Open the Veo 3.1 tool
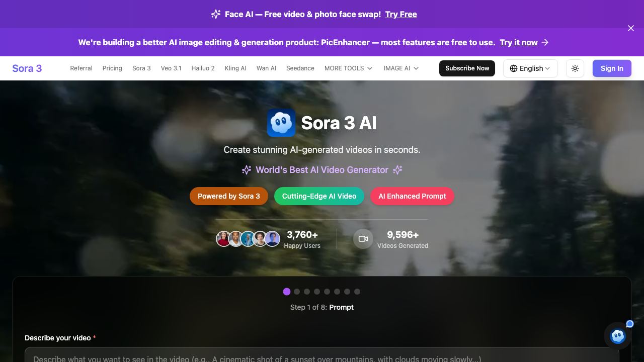The width and height of the screenshot is (644, 362). tap(171, 68)
